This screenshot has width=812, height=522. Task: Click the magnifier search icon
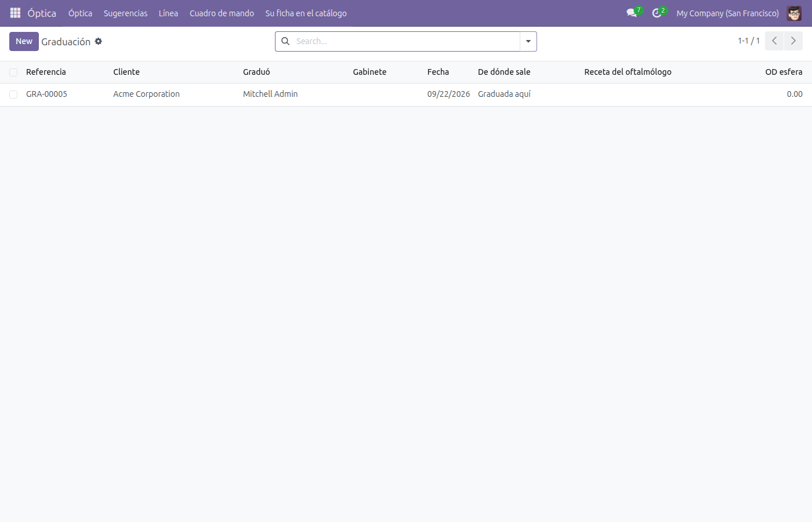click(x=285, y=41)
